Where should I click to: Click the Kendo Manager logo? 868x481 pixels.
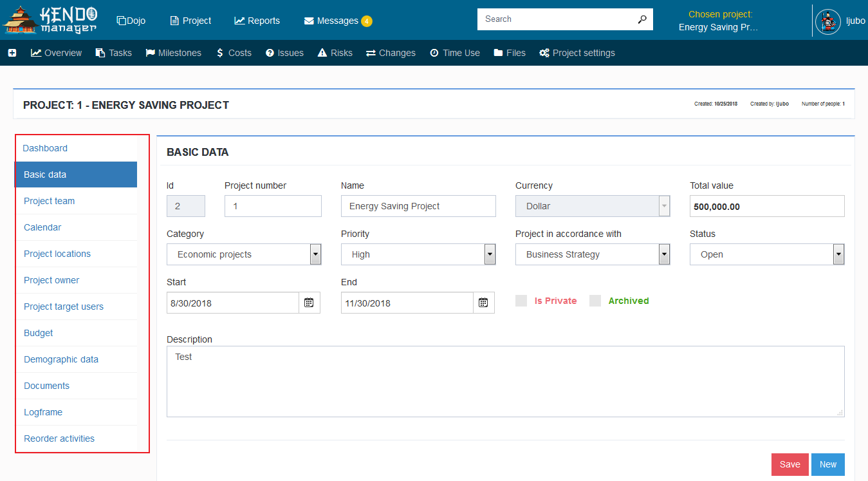tap(50, 20)
